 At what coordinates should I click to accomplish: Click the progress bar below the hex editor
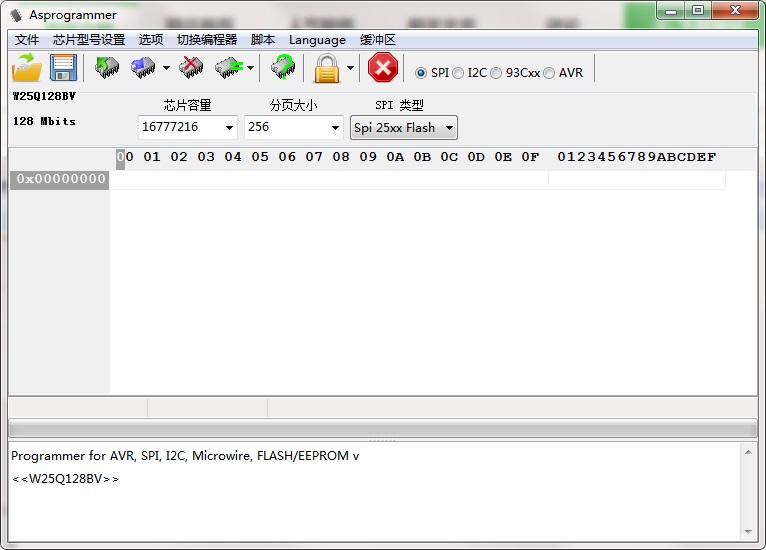[x=383, y=429]
